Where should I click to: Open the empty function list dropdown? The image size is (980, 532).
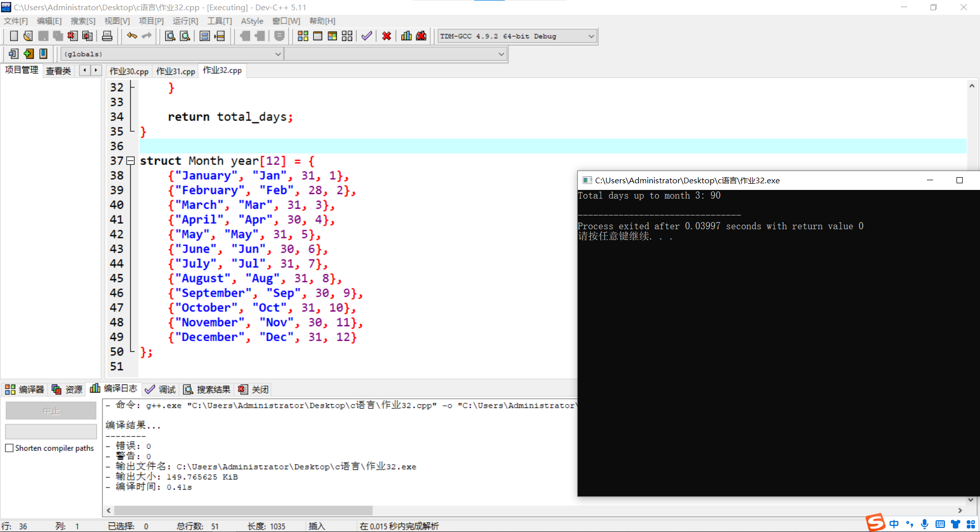[x=501, y=54]
